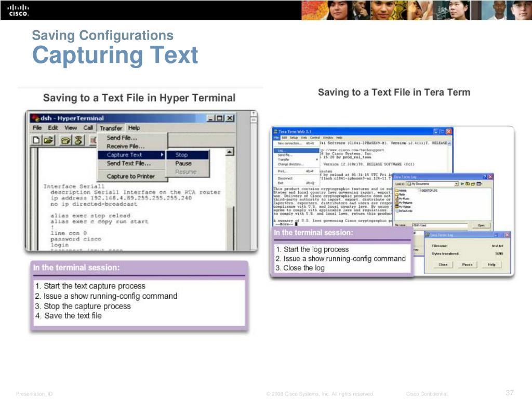Image resolution: width=532 pixels, height=399 pixels.
Task: Select Stop in Capture Text submenu
Action: click(187, 155)
